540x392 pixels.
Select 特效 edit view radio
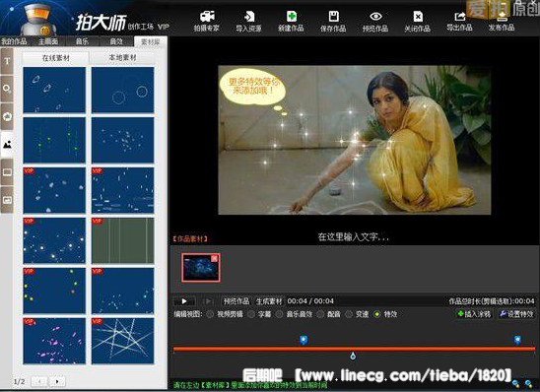point(377,314)
